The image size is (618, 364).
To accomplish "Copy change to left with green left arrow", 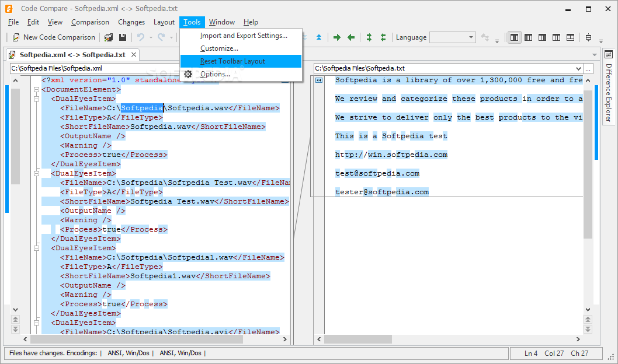I will [x=351, y=37].
